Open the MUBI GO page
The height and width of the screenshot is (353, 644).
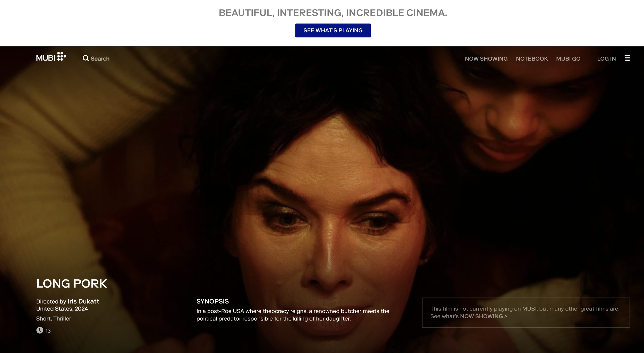568,59
